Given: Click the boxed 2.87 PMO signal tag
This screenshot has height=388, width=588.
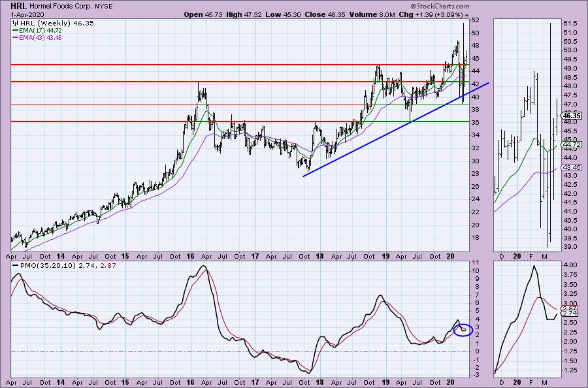Looking at the screenshot, I should pyautogui.click(x=570, y=308).
